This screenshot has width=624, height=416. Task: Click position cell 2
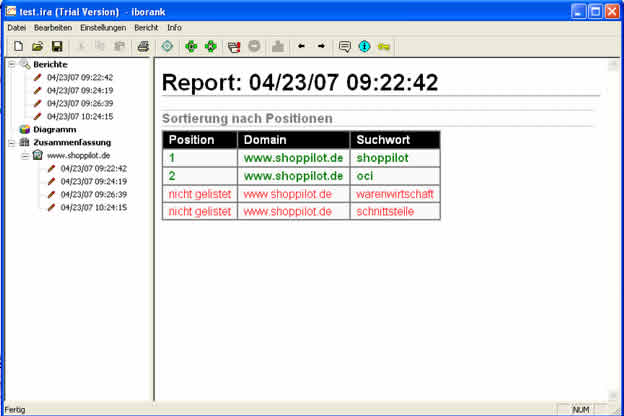(200, 176)
